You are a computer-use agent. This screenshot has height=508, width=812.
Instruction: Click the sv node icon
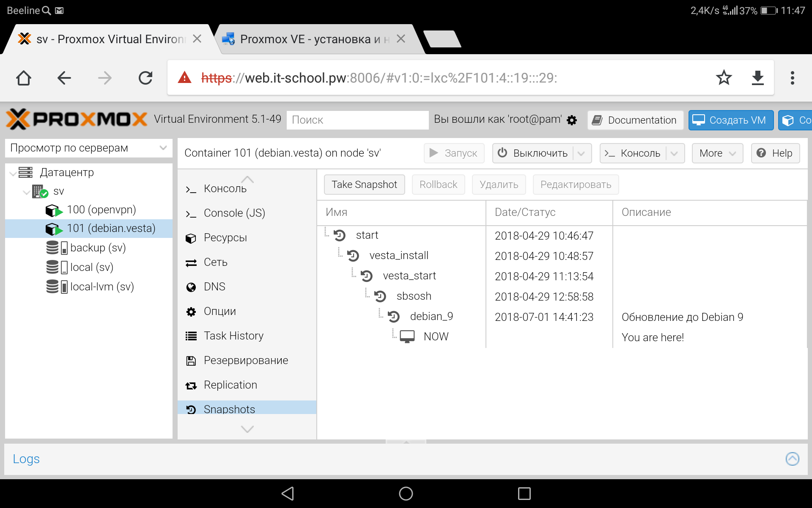pos(40,191)
